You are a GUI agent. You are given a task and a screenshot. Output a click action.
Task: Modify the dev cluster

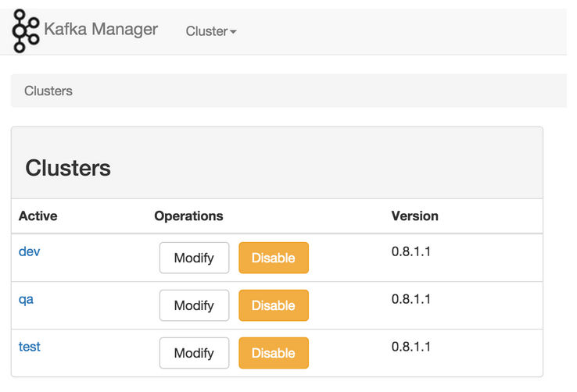click(x=195, y=258)
